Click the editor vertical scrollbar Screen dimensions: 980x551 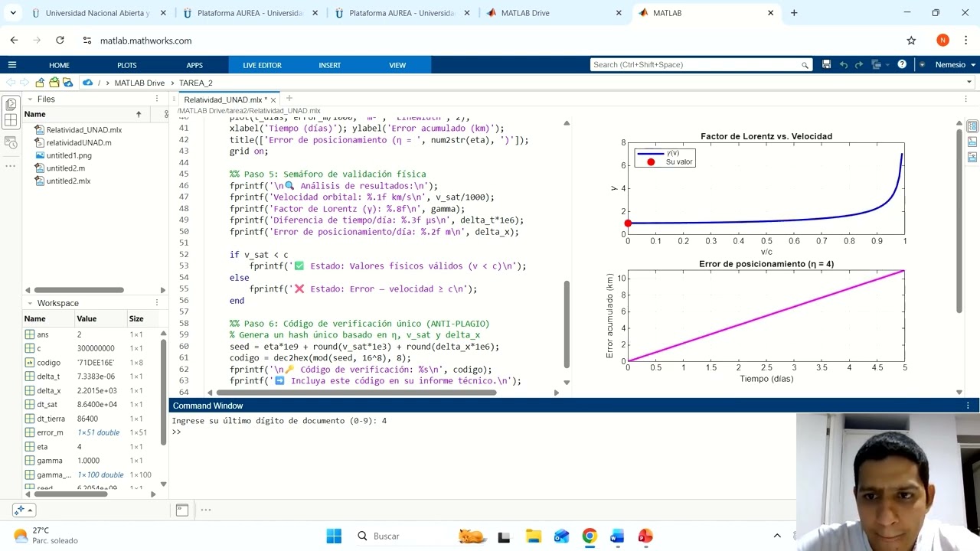click(567, 325)
